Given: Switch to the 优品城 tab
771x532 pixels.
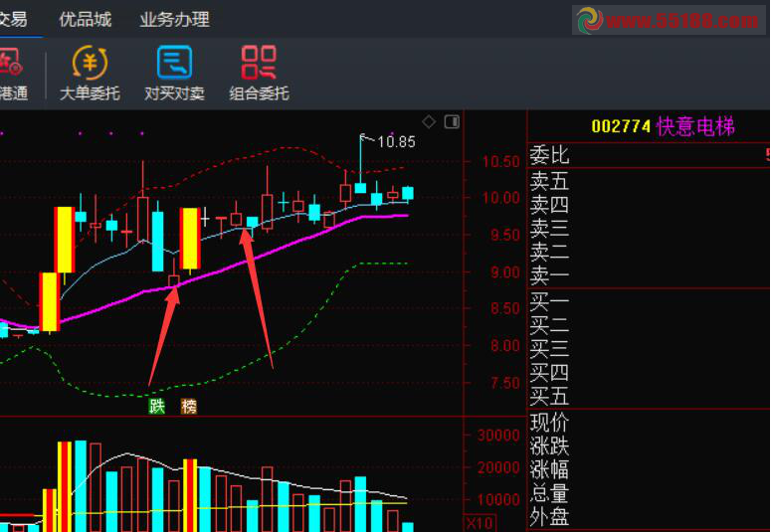Looking at the screenshot, I should [85, 19].
